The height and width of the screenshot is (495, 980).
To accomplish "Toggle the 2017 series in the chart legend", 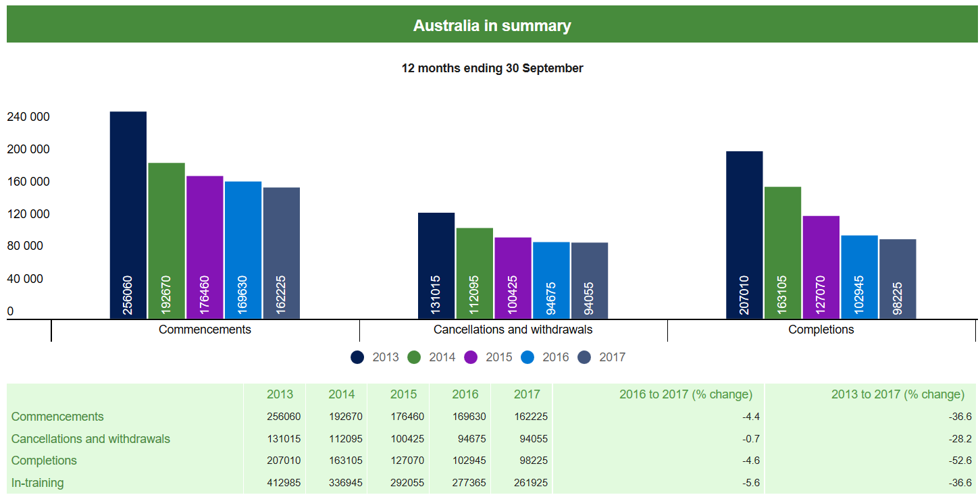I will (602, 357).
